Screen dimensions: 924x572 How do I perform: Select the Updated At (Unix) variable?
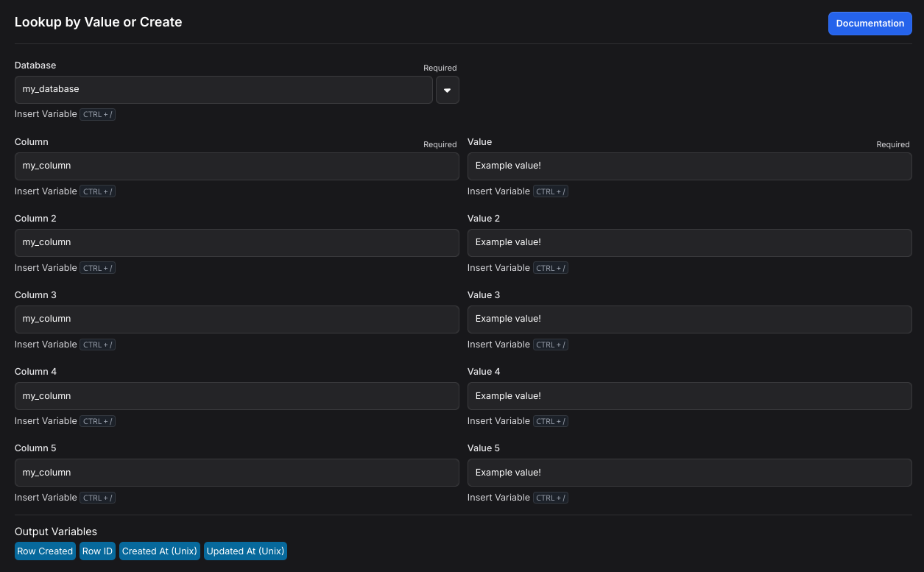pos(245,551)
